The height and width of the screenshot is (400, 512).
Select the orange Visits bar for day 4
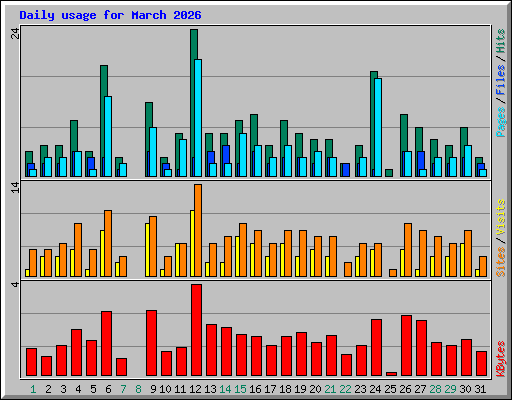78,250
